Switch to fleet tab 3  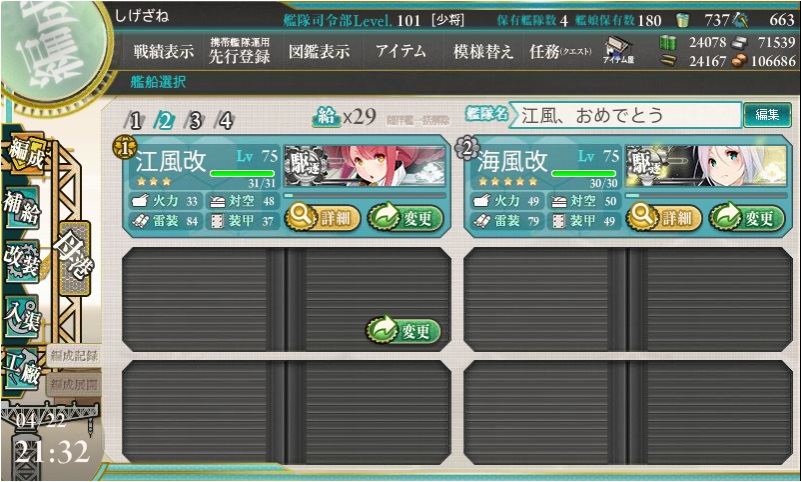(x=195, y=120)
